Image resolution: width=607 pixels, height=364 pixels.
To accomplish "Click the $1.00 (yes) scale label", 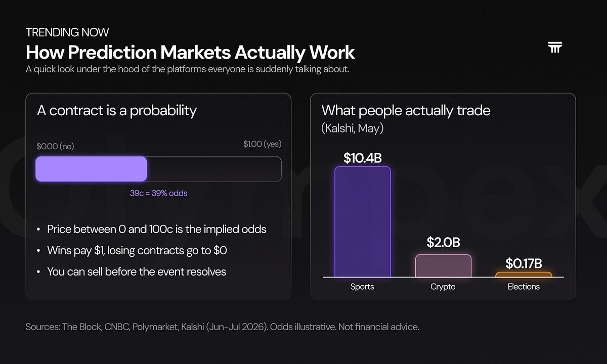I will pos(262,144).
